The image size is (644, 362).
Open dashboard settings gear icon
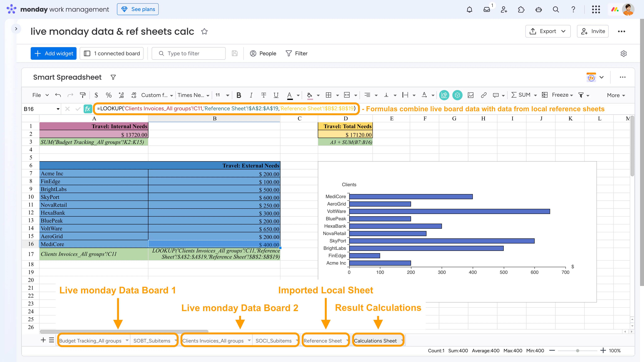tap(624, 53)
